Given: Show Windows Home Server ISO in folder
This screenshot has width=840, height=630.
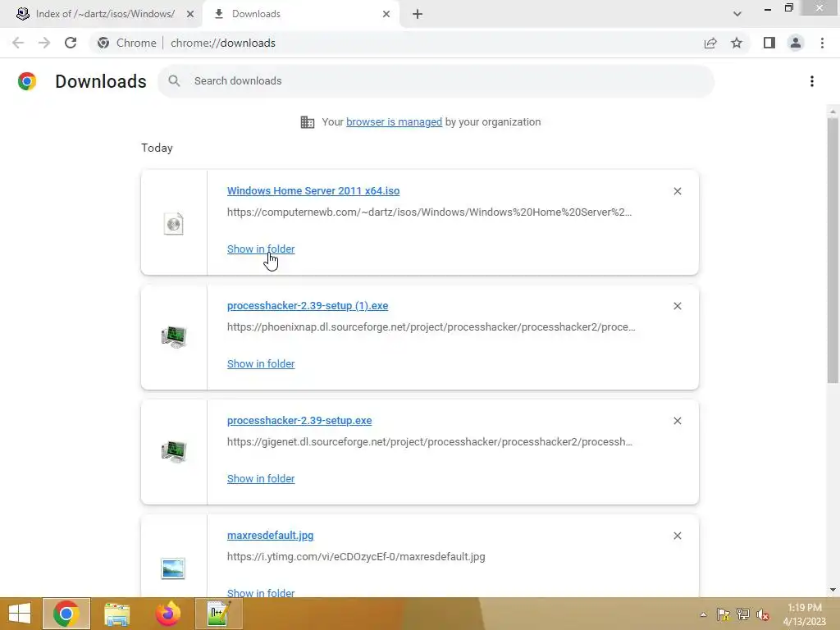Looking at the screenshot, I should [261, 249].
